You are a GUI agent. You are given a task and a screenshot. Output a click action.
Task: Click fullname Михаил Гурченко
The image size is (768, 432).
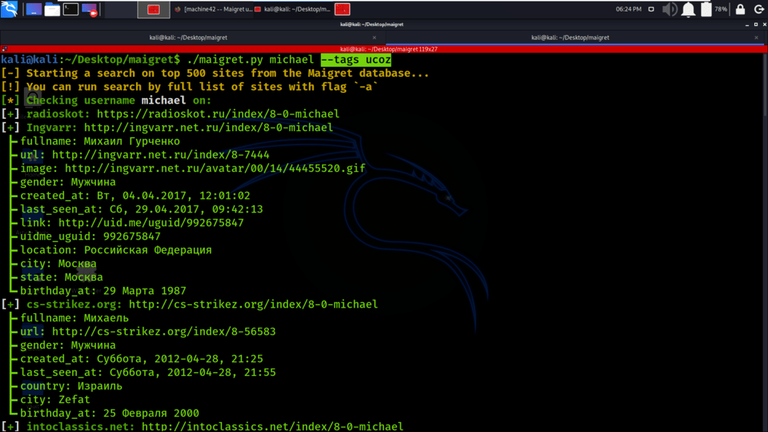pos(100,142)
